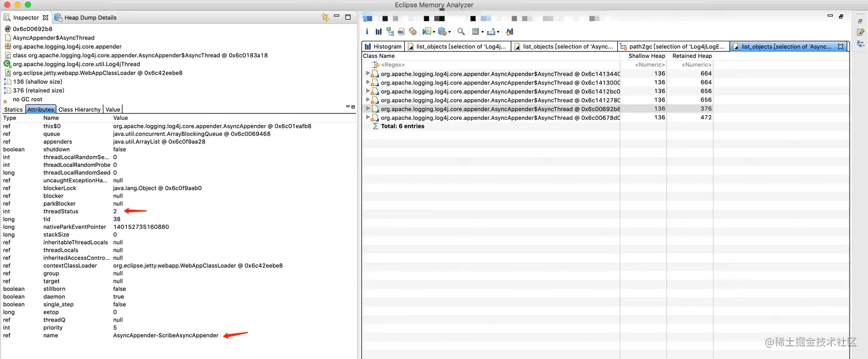Select the Value tab

[x=113, y=110]
